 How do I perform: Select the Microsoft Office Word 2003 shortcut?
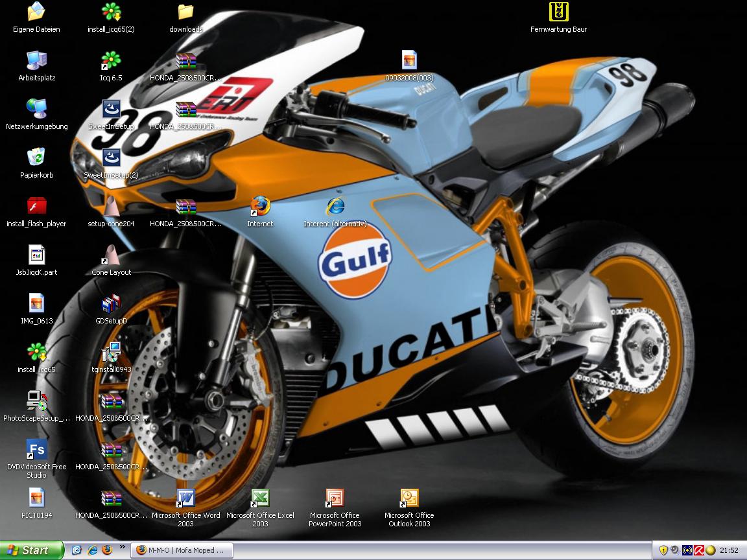[185, 498]
